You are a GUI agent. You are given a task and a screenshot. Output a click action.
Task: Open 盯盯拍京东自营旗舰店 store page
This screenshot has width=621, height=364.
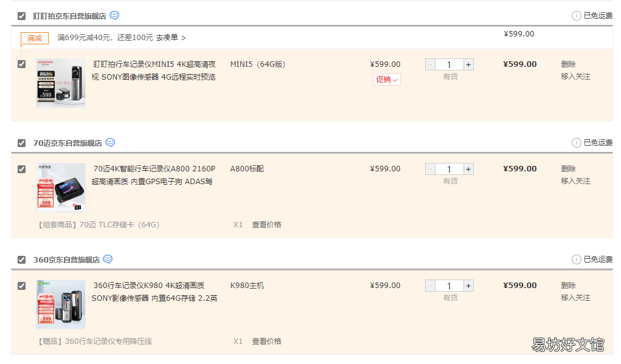pos(70,16)
